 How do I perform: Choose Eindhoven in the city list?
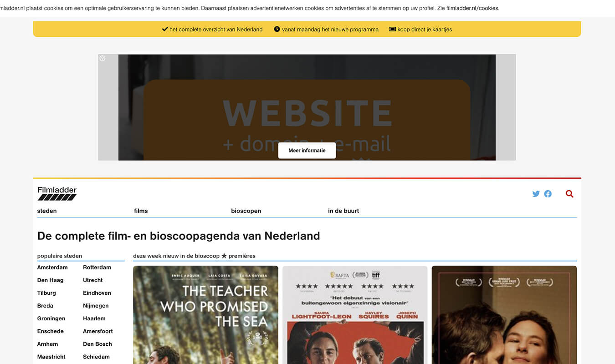click(97, 293)
